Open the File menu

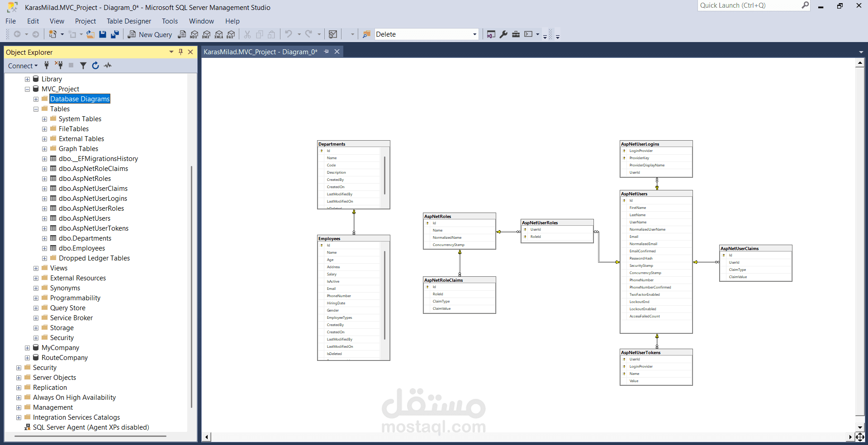(x=10, y=21)
